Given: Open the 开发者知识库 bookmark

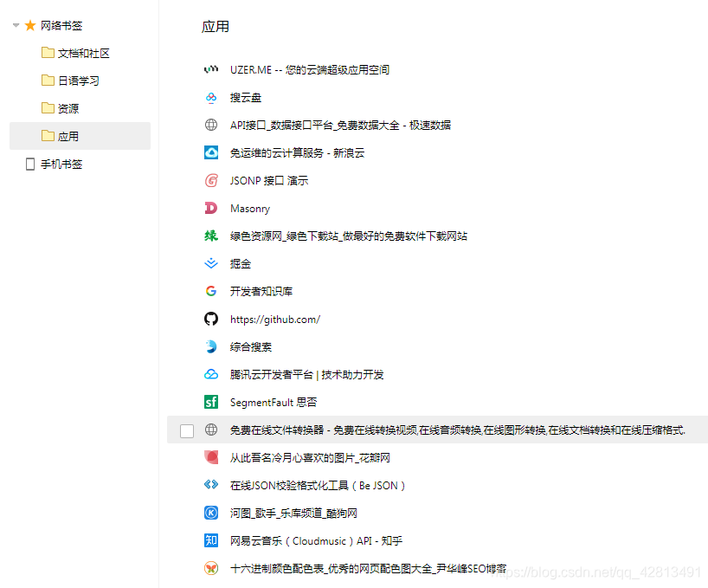Looking at the screenshot, I should pos(261,291).
